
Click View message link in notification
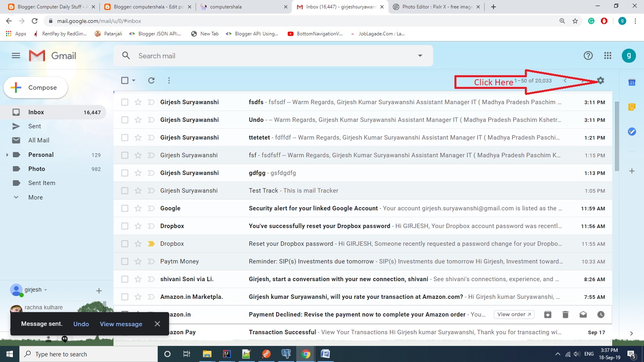click(121, 324)
